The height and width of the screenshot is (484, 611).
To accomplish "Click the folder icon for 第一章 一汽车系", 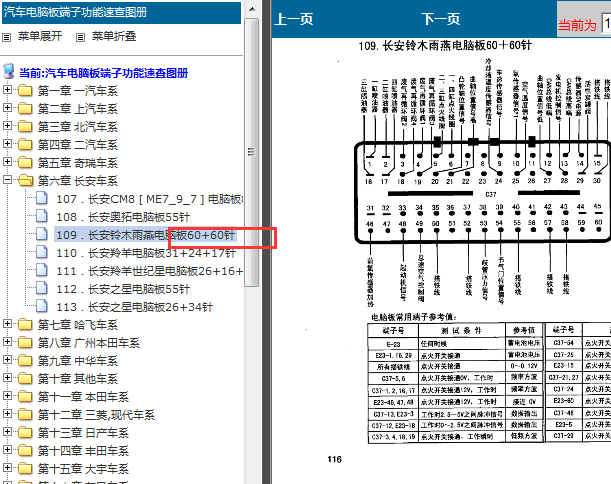I will [25, 91].
